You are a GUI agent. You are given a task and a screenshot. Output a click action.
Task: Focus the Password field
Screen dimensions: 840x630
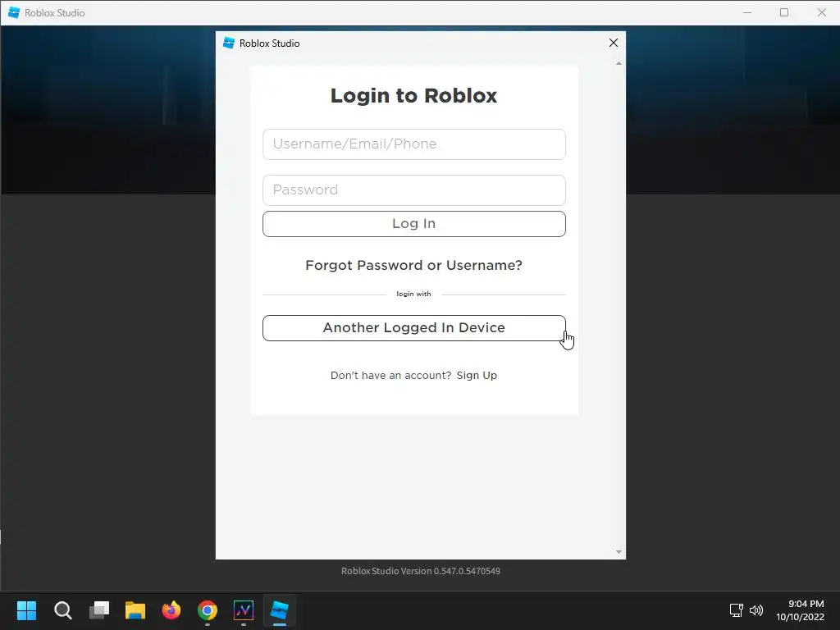413,190
